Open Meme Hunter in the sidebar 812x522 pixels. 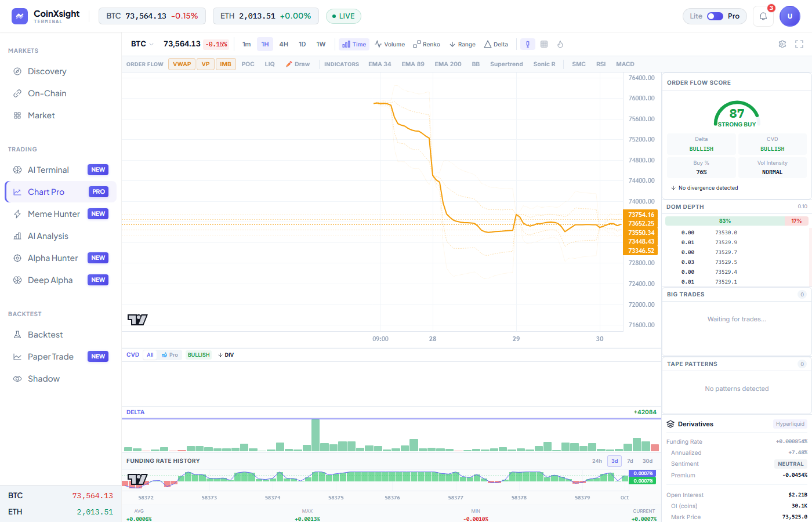61,214
